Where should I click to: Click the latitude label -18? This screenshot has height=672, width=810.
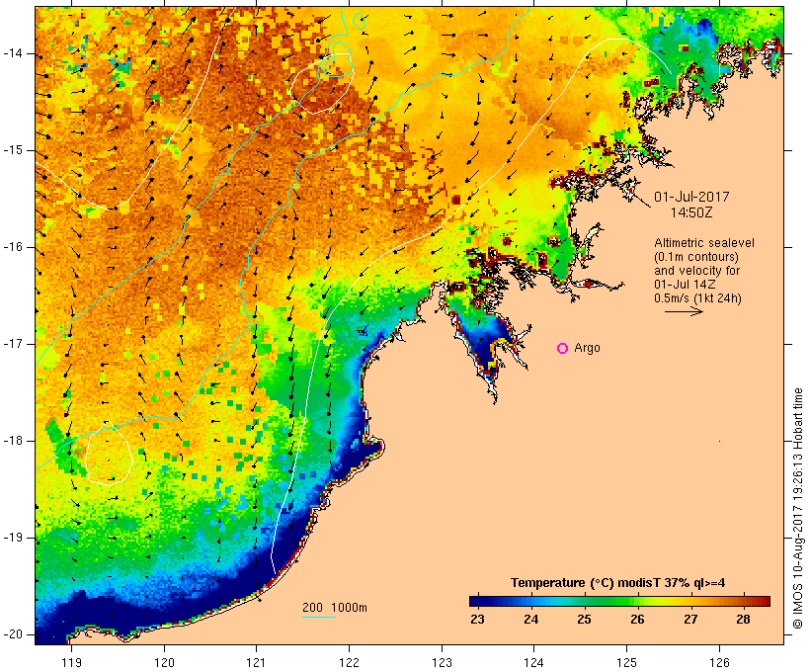tap(13, 441)
